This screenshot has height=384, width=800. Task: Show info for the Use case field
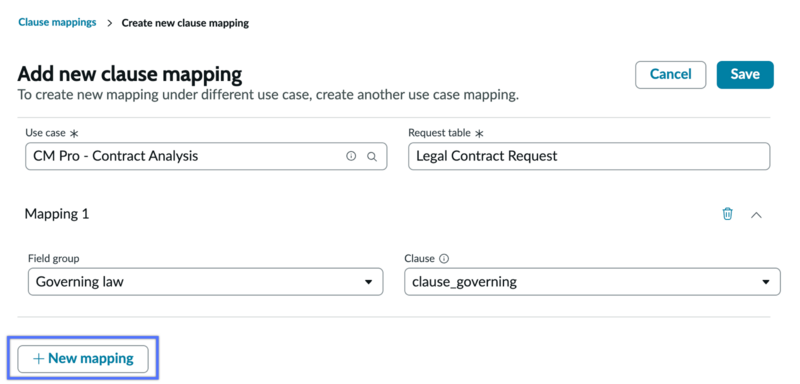pyautogui.click(x=351, y=157)
